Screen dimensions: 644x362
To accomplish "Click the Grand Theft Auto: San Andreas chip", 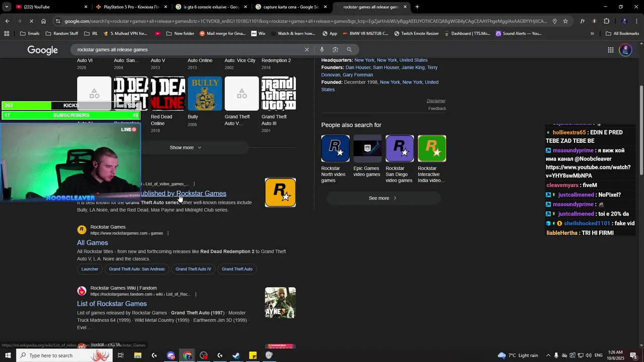I will point(137,269).
